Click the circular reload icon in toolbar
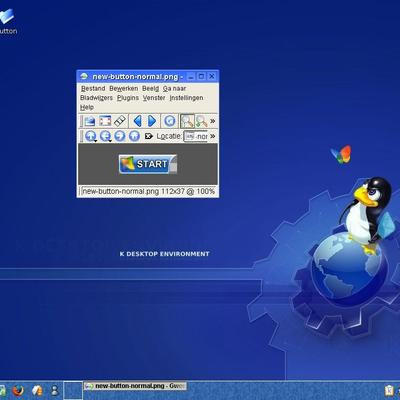The height and width of the screenshot is (400, 400). coord(170,121)
